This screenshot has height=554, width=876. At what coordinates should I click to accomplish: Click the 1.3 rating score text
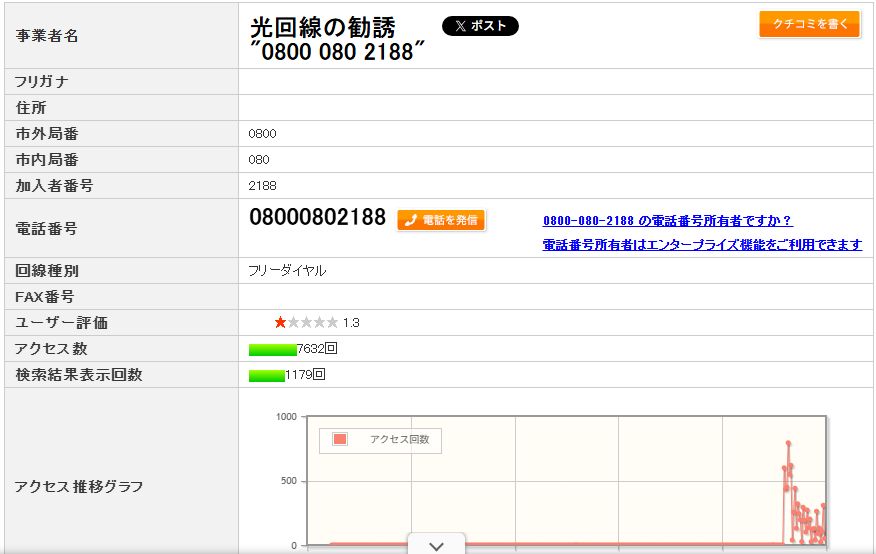tap(351, 323)
